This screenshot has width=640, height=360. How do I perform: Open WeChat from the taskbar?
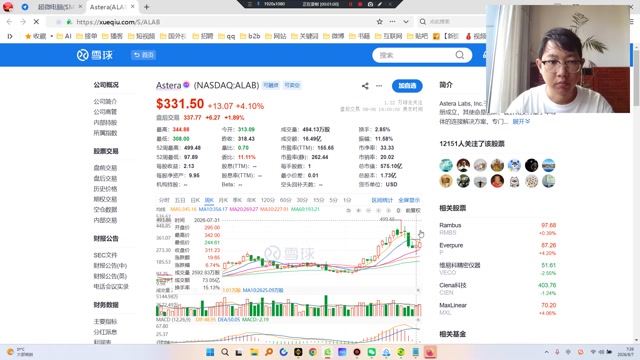(x=371, y=352)
